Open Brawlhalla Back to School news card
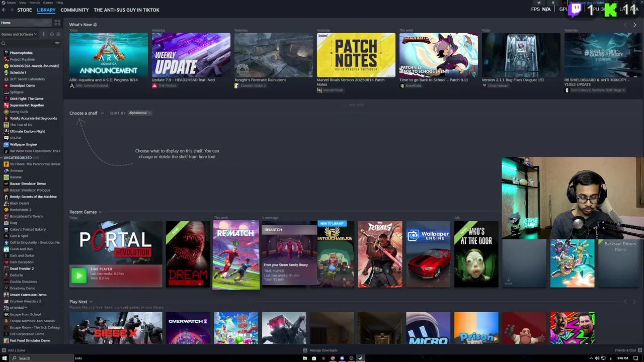 pyautogui.click(x=439, y=55)
